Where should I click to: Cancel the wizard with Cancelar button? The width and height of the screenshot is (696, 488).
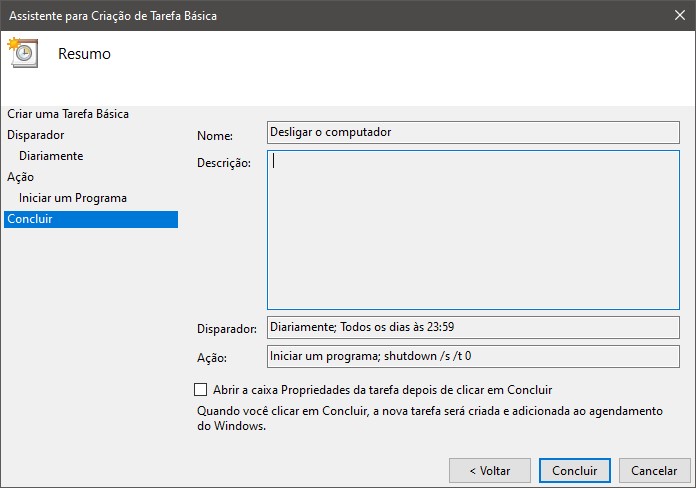[x=655, y=470]
